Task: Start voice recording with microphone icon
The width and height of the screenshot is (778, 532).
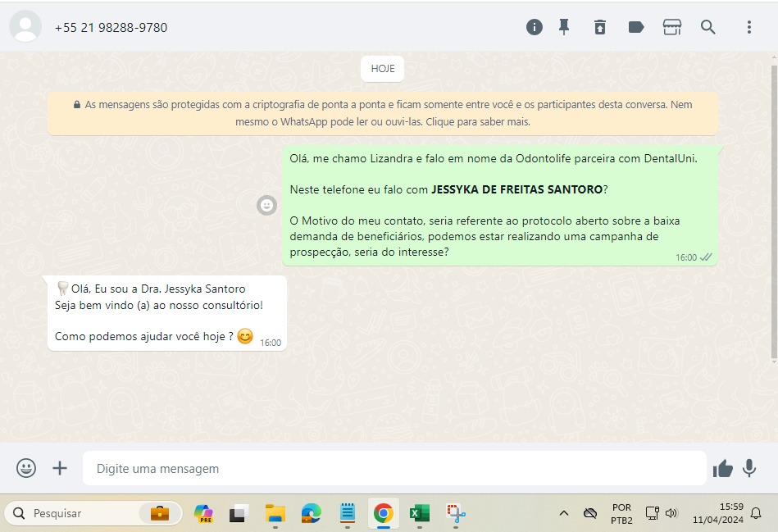Action: (749, 468)
